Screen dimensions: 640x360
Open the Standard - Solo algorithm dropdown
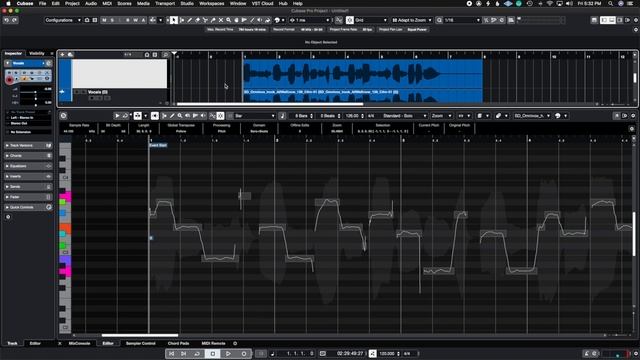coord(403,116)
